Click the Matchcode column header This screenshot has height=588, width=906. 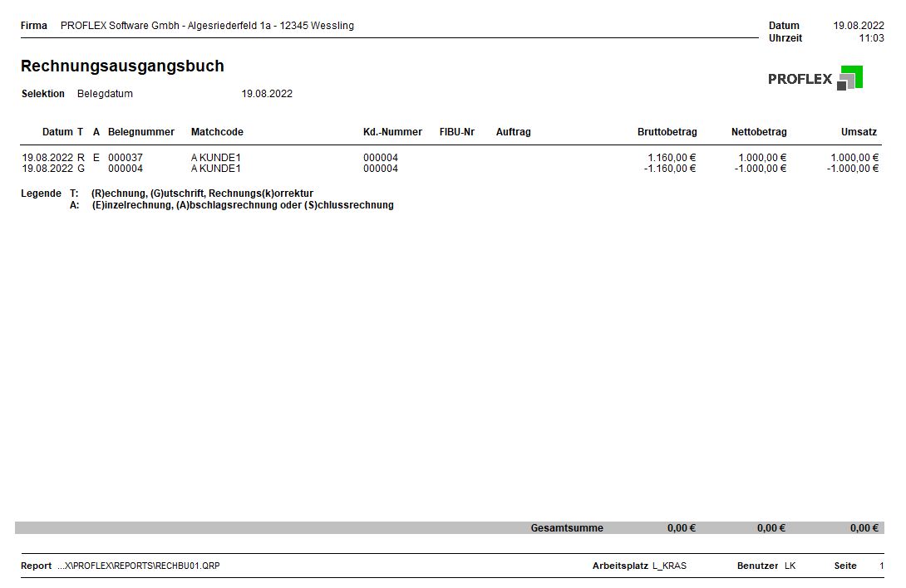[x=217, y=132]
